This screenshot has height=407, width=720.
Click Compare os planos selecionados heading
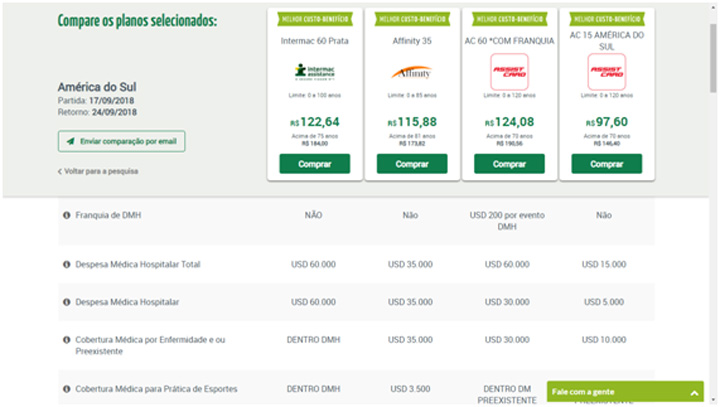[x=137, y=21]
